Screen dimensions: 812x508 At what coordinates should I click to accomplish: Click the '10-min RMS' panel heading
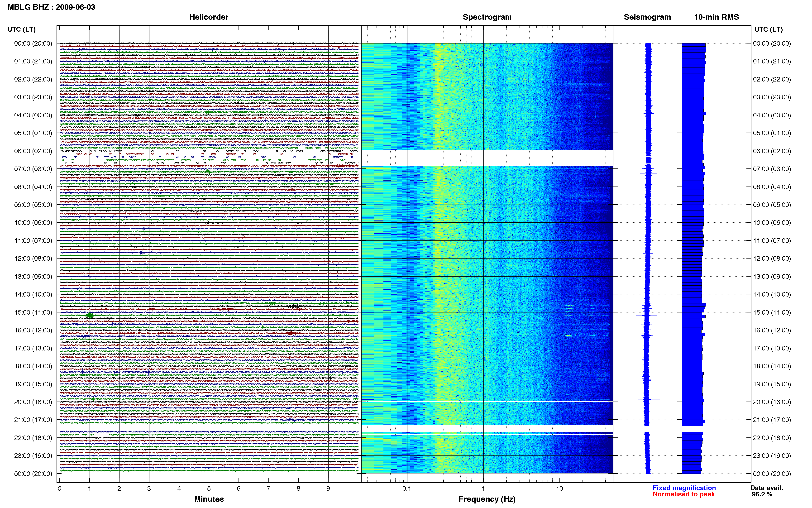[716, 17]
